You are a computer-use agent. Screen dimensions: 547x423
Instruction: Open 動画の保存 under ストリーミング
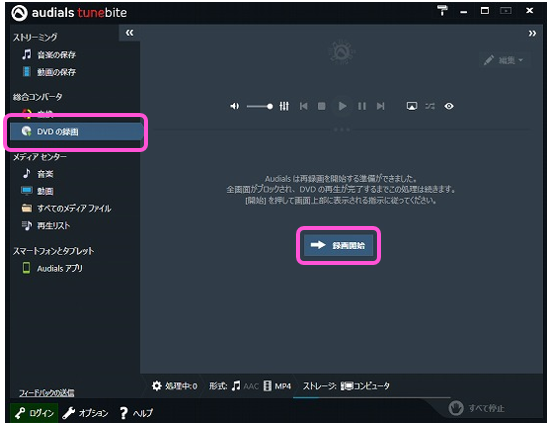click(x=56, y=72)
